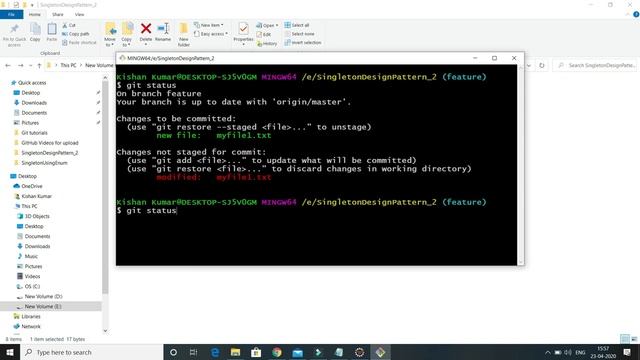The width and height of the screenshot is (640, 360).
Task: Click the taskbar search box
Action: pos(91,352)
